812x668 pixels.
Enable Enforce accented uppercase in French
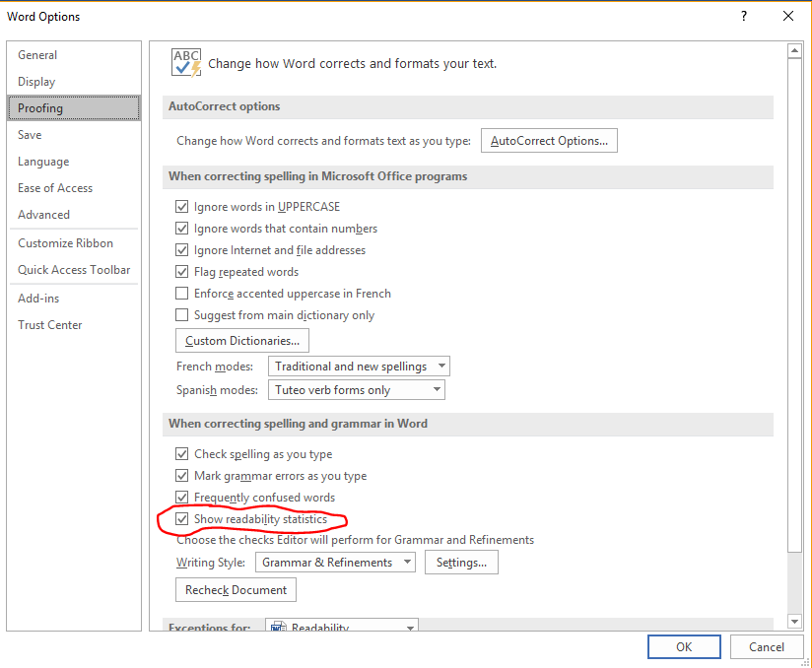[x=181, y=294]
